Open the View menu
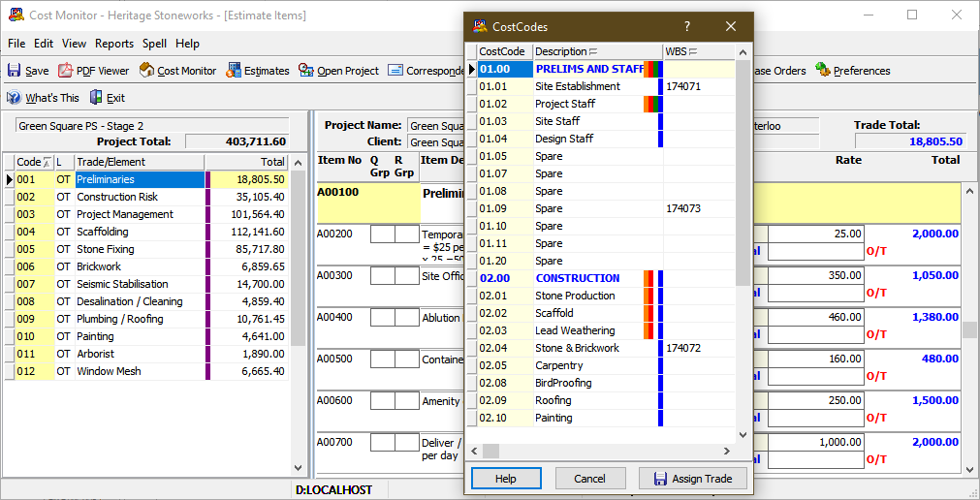The width and height of the screenshot is (980, 500). click(74, 44)
